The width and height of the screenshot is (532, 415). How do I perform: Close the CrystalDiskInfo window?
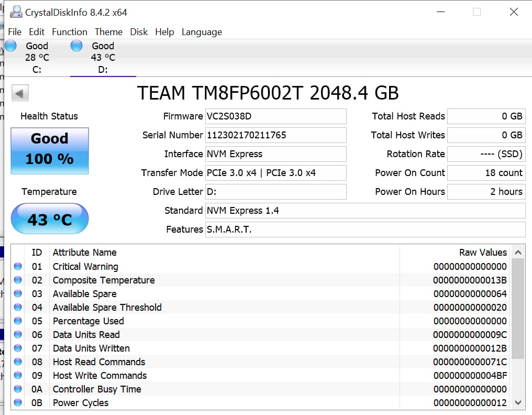click(x=514, y=12)
